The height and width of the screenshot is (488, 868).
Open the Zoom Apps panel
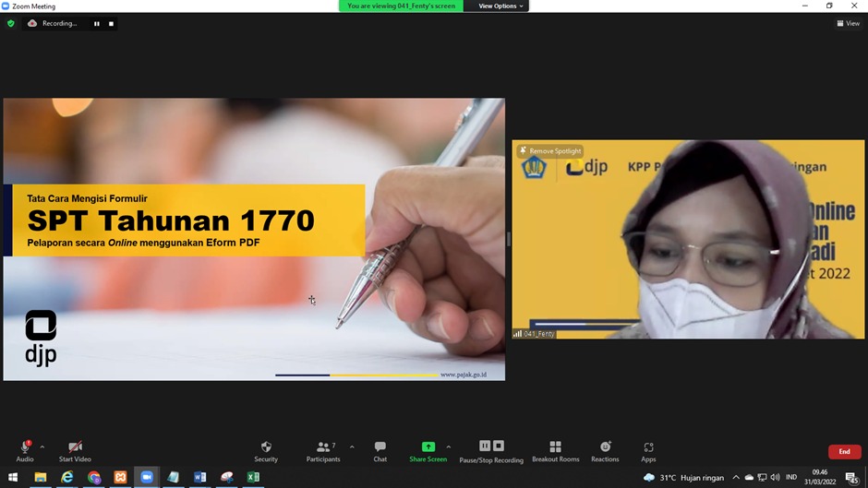pos(648,450)
